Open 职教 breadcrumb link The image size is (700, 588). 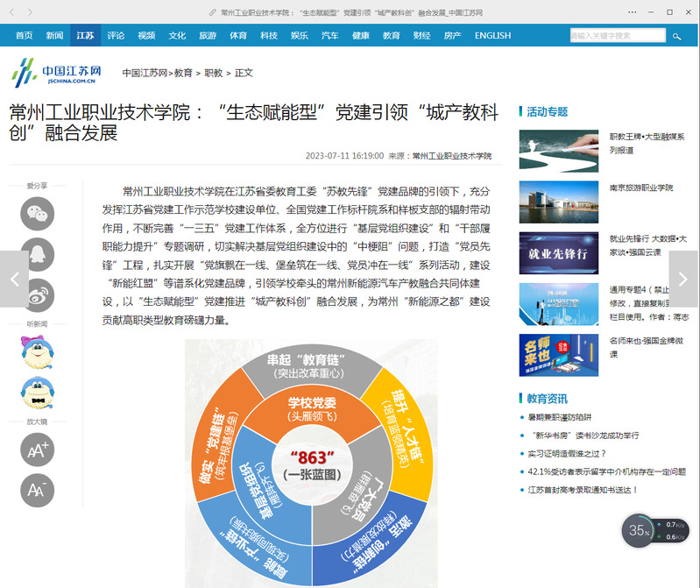pos(213,74)
